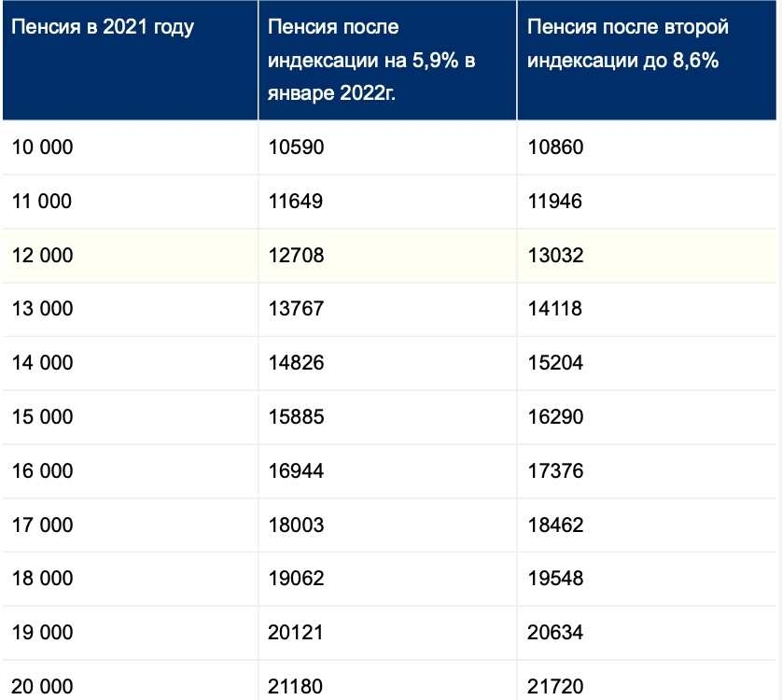The image size is (782, 700).
Task: Click the value 18462
Action: pos(555,525)
